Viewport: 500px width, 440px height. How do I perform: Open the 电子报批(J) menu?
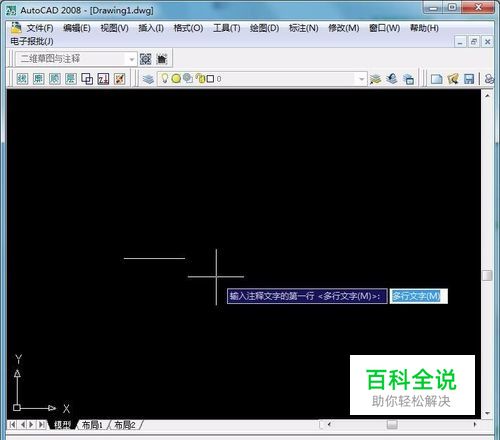(32, 41)
